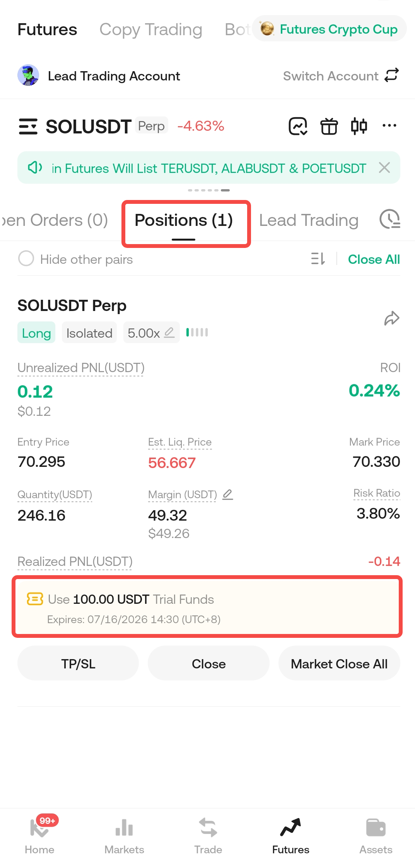Toggle the Hide other pairs radio button
Image resolution: width=415 pixels, height=868 pixels.
point(26,258)
